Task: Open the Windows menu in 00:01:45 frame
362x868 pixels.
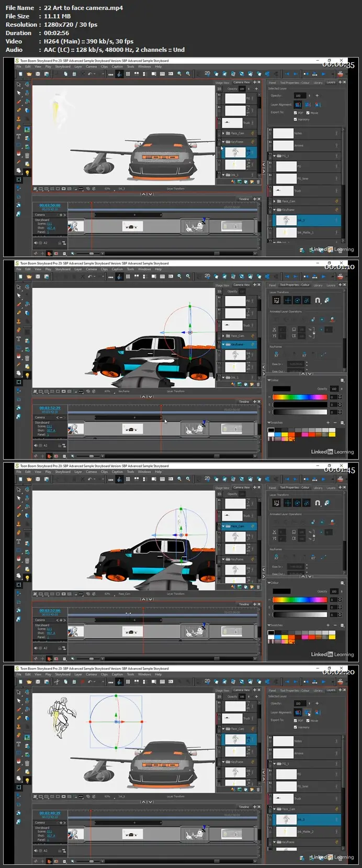Action: 144,472
